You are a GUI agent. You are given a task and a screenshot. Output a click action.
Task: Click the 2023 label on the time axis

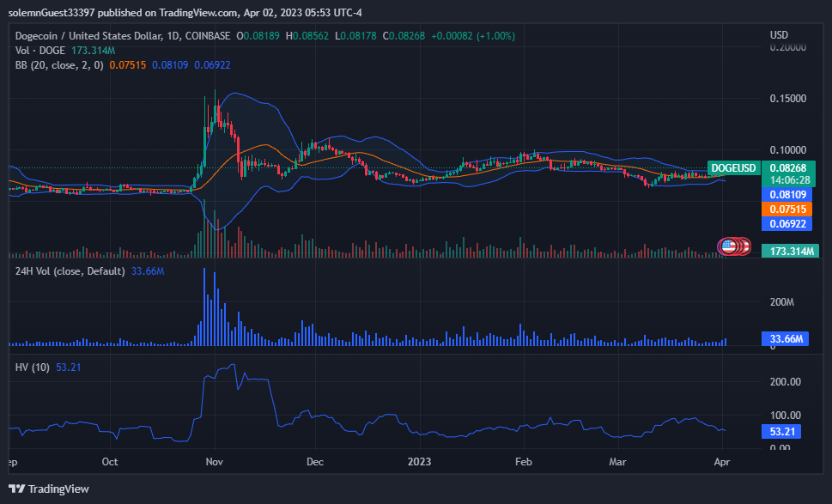pos(421,460)
